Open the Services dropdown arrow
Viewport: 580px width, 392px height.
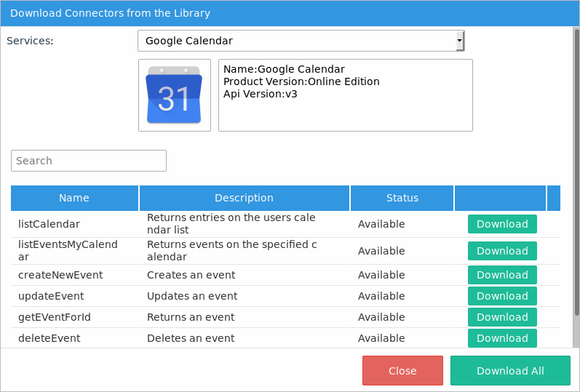pyautogui.click(x=459, y=41)
